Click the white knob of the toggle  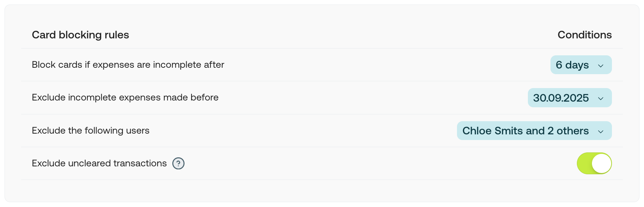point(601,163)
